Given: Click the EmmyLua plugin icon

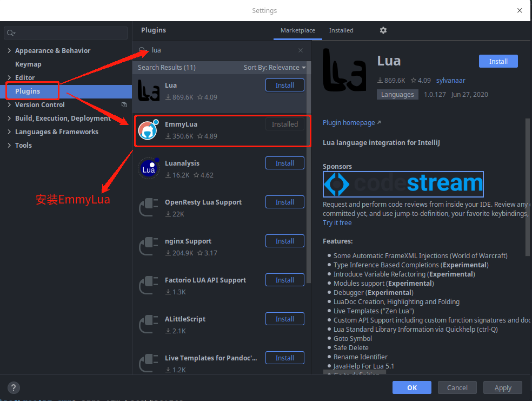Looking at the screenshot, I should 148,130.
